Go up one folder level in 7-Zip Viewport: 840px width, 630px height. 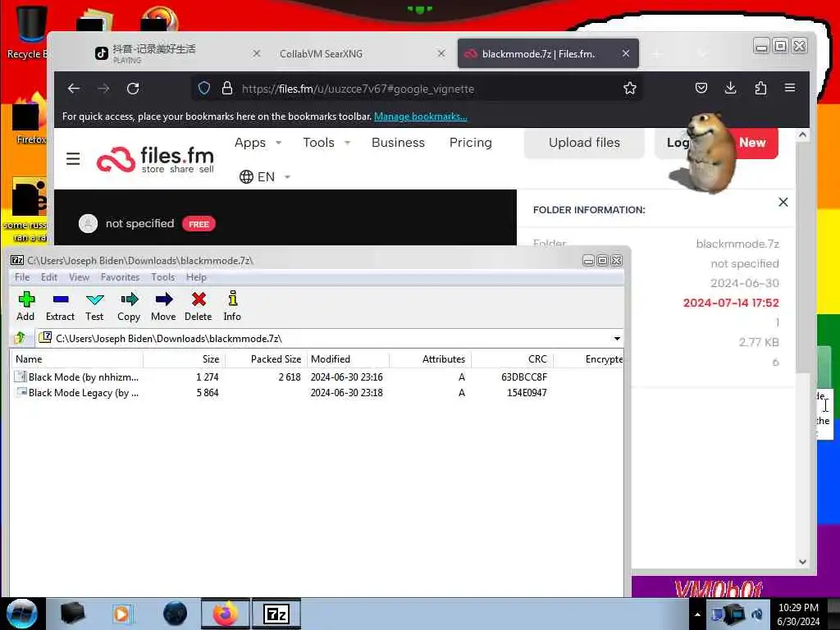pyautogui.click(x=21, y=338)
